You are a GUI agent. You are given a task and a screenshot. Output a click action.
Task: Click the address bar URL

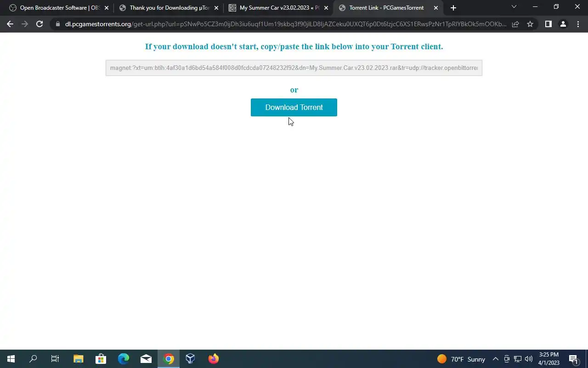coord(286,24)
